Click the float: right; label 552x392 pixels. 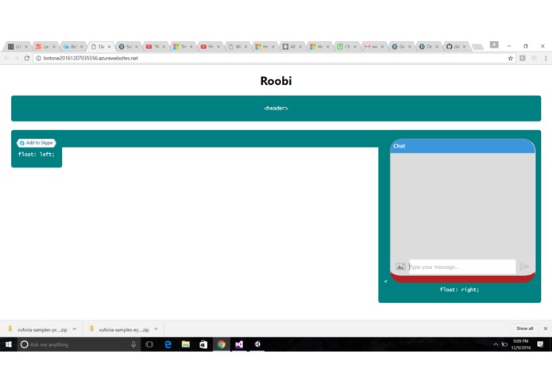tap(459, 290)
